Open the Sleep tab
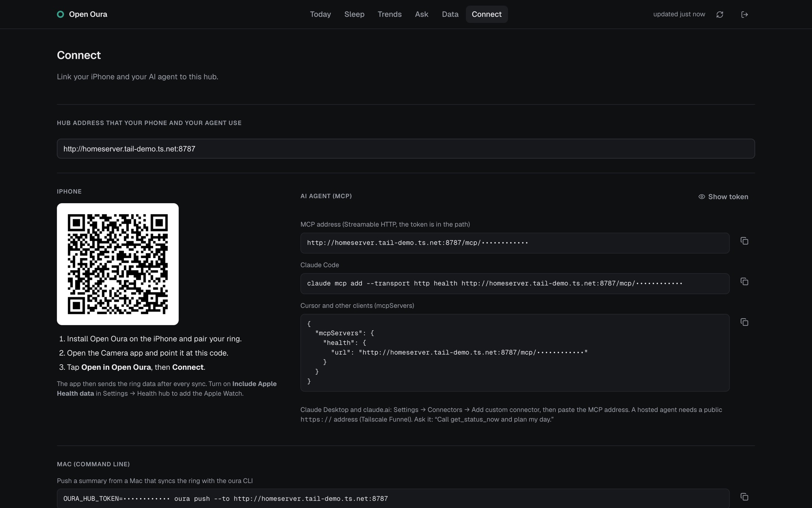Viewport: 812px width, 508px height. coord(354,14)
